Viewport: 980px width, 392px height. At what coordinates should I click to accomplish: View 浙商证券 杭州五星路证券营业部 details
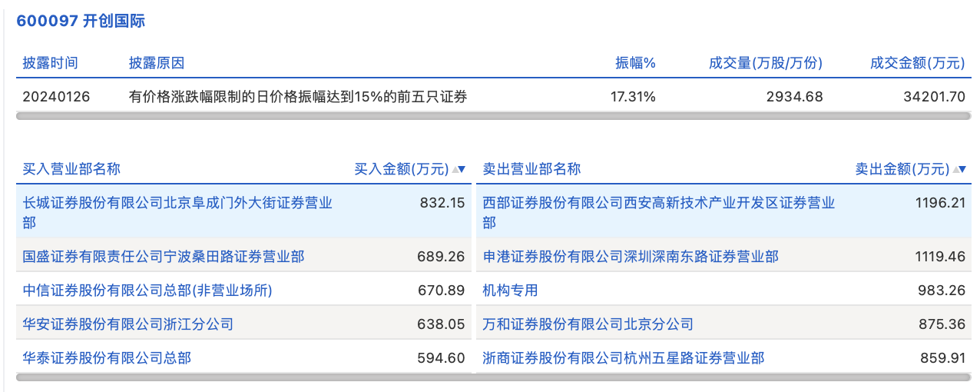click(x=623, y=357)
